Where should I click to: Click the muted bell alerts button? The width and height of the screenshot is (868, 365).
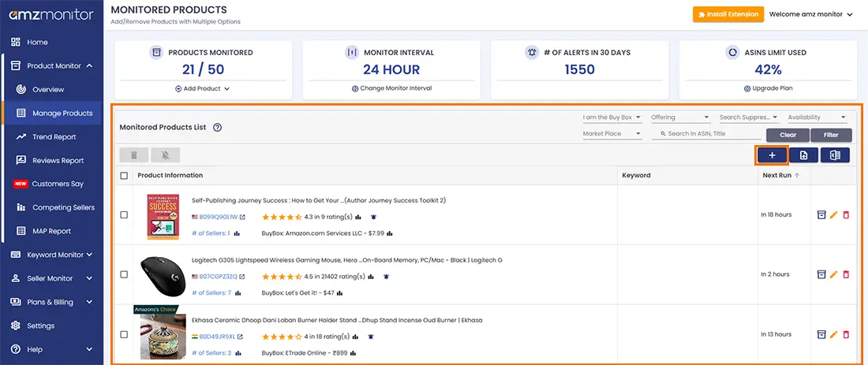166,155
